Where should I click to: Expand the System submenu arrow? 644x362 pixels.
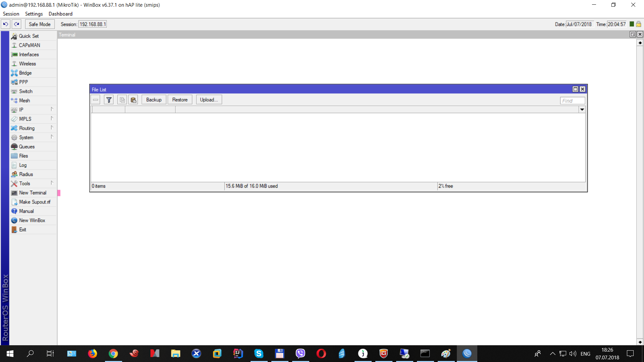tap(52, 137)
